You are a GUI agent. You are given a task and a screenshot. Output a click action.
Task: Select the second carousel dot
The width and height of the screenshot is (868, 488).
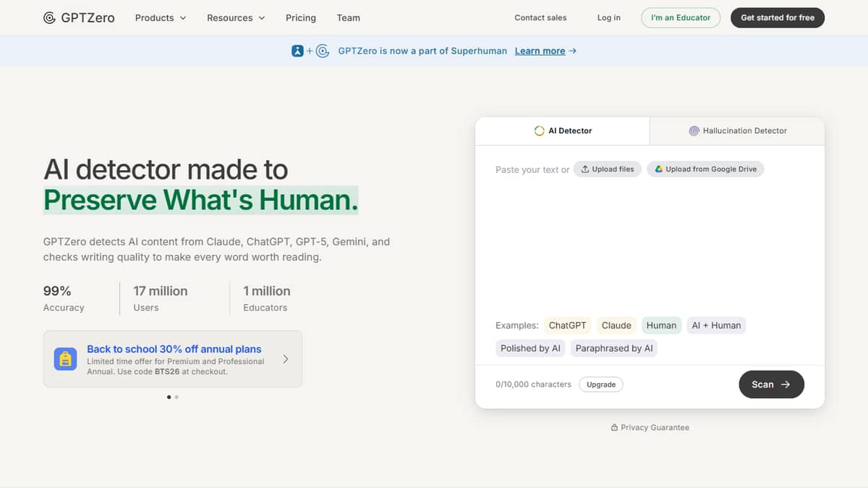pos(176,397)
